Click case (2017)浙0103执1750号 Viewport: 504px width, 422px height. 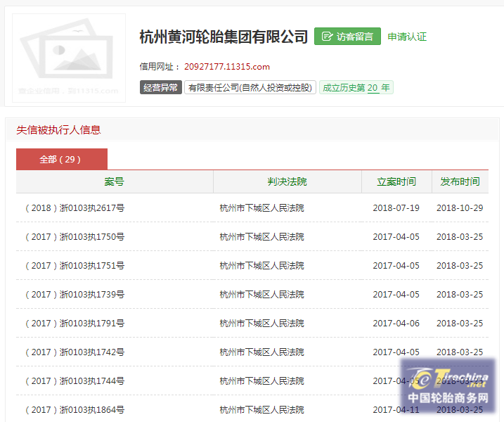(x=75, y=237)
